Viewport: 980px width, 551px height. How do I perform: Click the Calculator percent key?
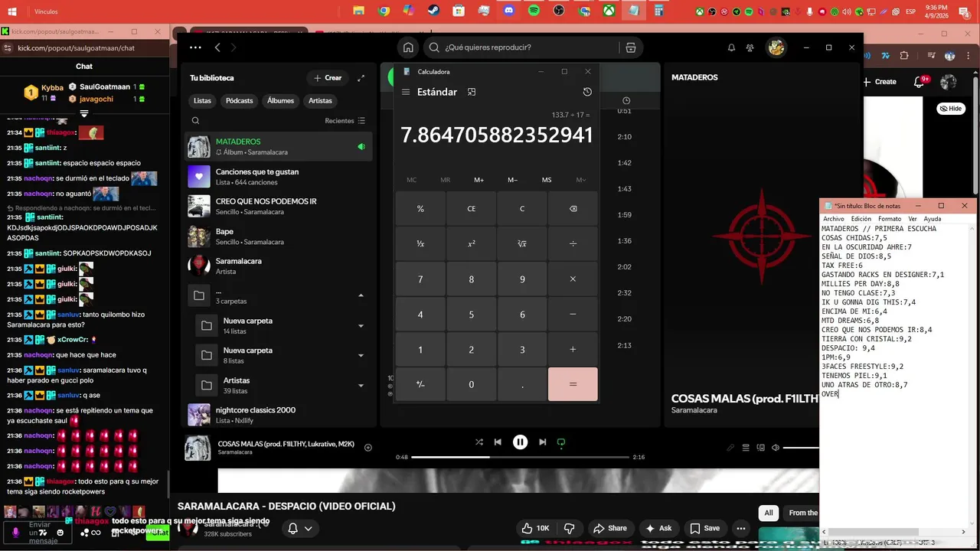pyautogui.click(x=420, y=209)
